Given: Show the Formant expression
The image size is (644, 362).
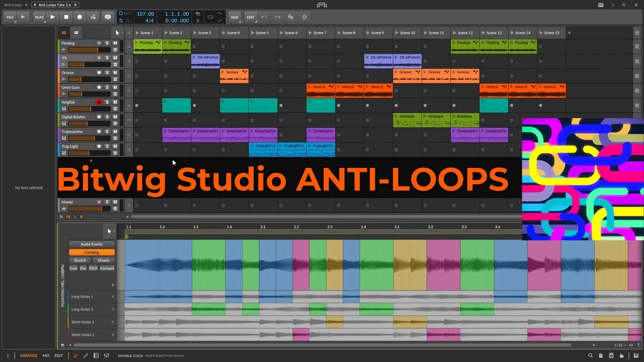Looking at the screenshot, I should [x=107, y=268].
